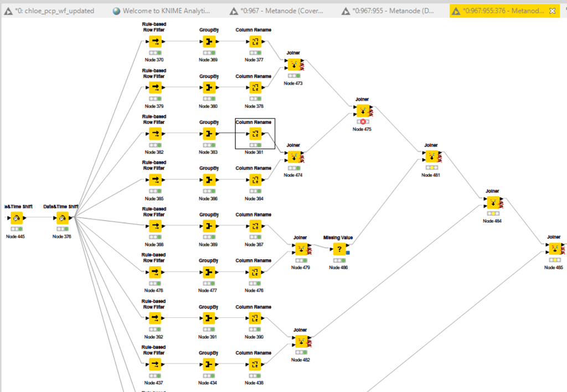Open GroupBy Node 434

[208, 364]
